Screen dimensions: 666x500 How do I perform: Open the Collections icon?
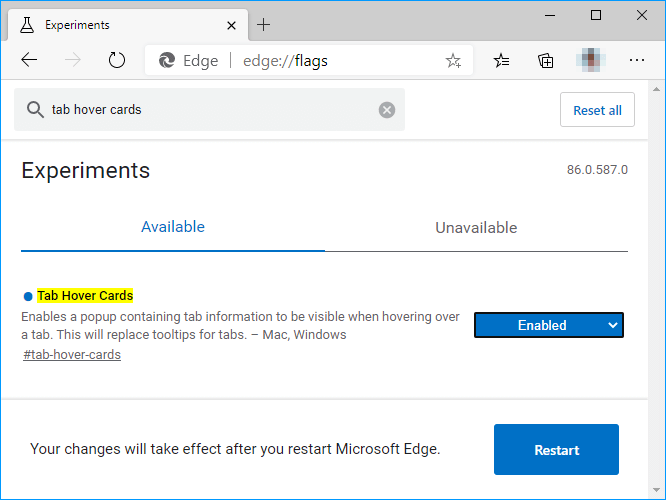[x=545, y=61]
